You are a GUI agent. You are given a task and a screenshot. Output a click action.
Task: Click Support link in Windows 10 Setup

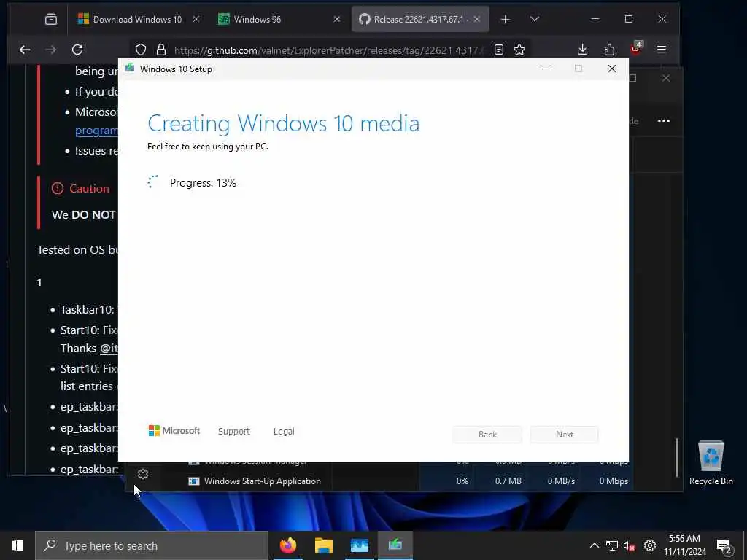[x=234, y=431]
